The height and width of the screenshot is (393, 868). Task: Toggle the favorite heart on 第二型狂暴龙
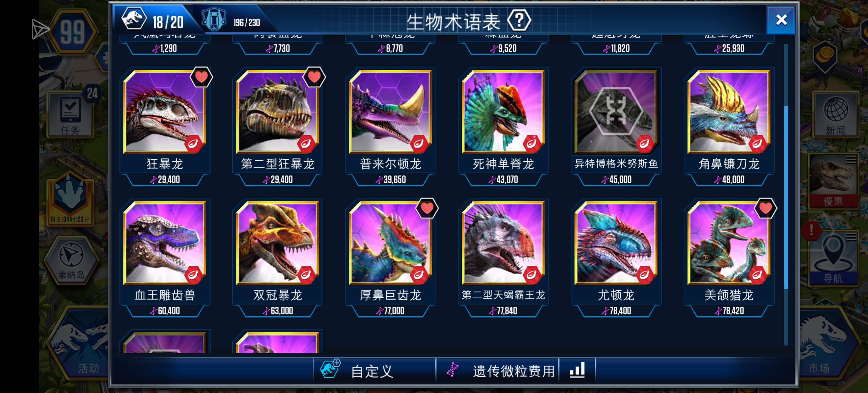[314, 77]
